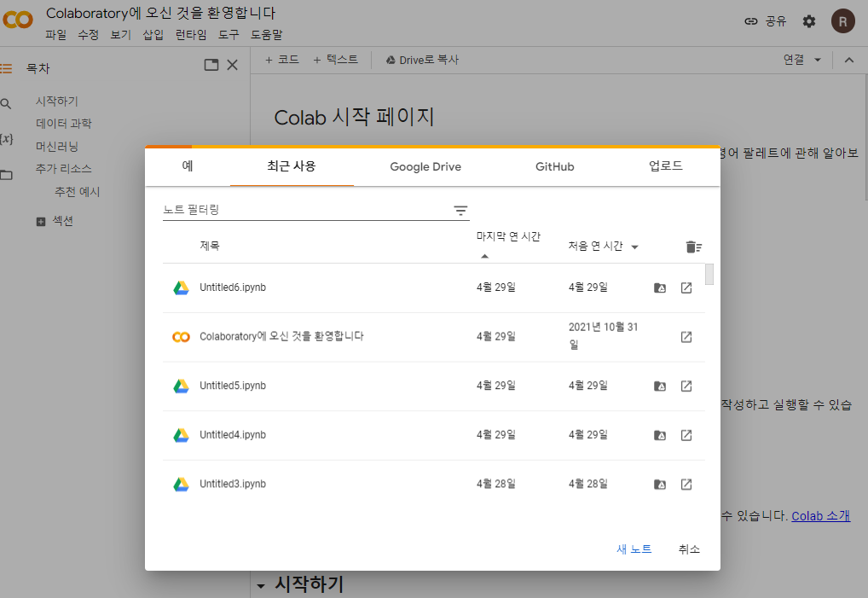The image size is (868, 598).
Task: Sort by 처음 연 시간 column arrow
Action: 635,247
